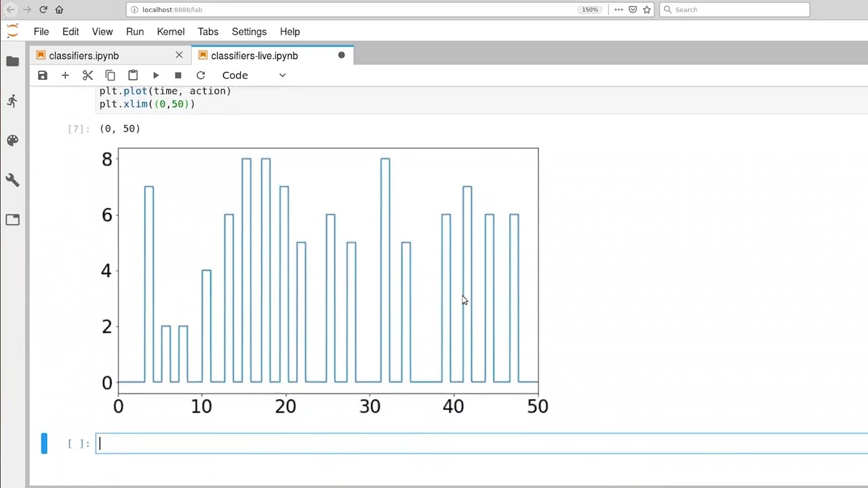Show the Running Terminals and Kernels panel
Image resolution: width=868 pixels, height=488 pixels.
pyautogui.click(x=12, y=101)
